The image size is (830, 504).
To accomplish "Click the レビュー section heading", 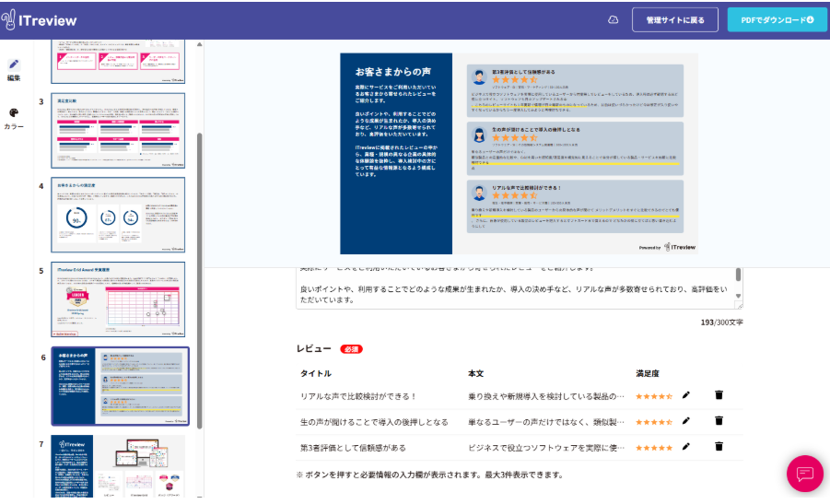I will (314, 349).
